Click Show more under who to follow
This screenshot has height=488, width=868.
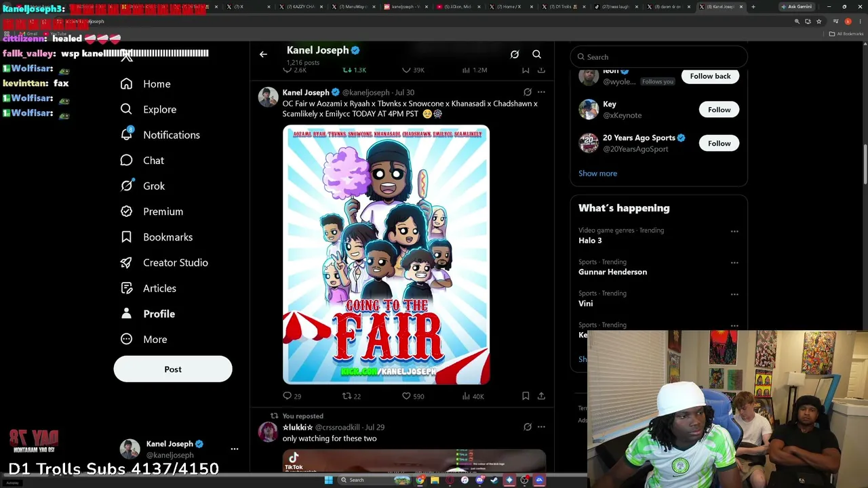coord(597,174)
